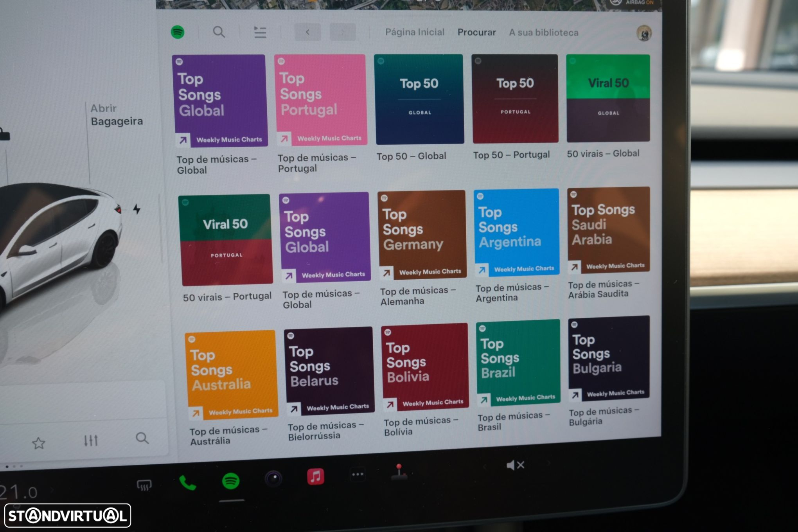The height and width of the screenshot is (532, 798).
Task: Open Viral 50 Portugal playlist cover
Action: click(226, 240)
